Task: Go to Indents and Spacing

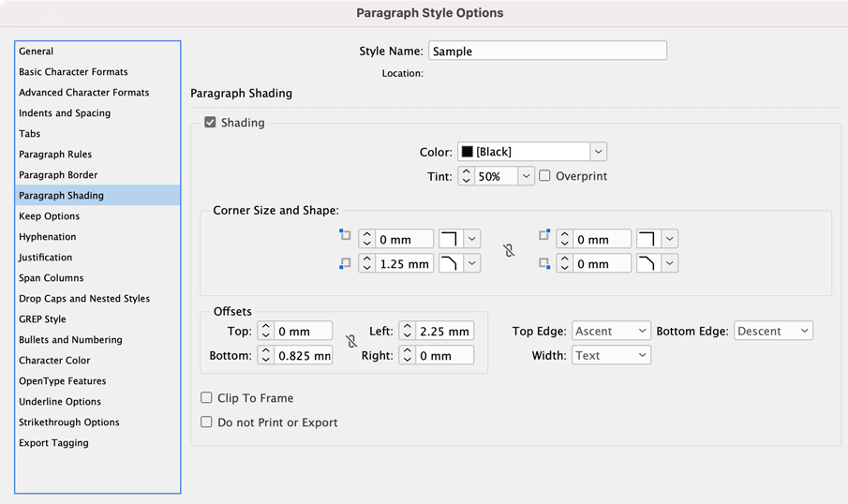Action: click(97, 113)
